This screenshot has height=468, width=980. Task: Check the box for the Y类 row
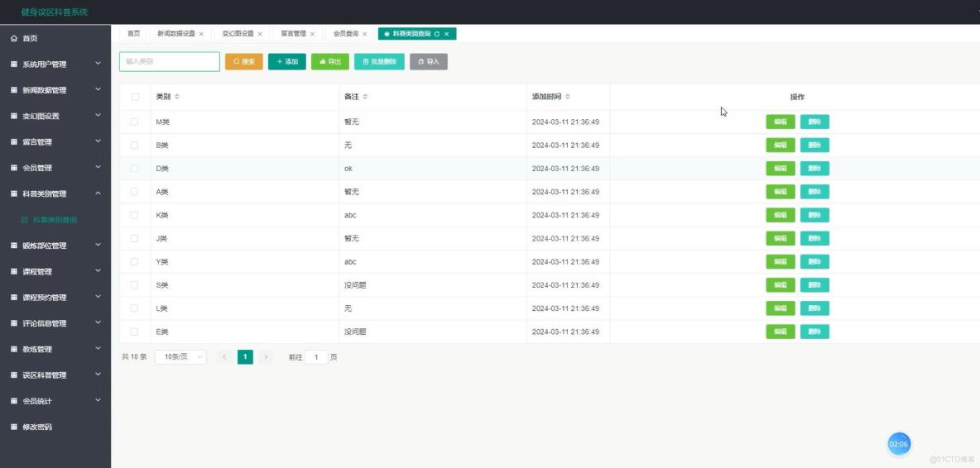point(134,261)
